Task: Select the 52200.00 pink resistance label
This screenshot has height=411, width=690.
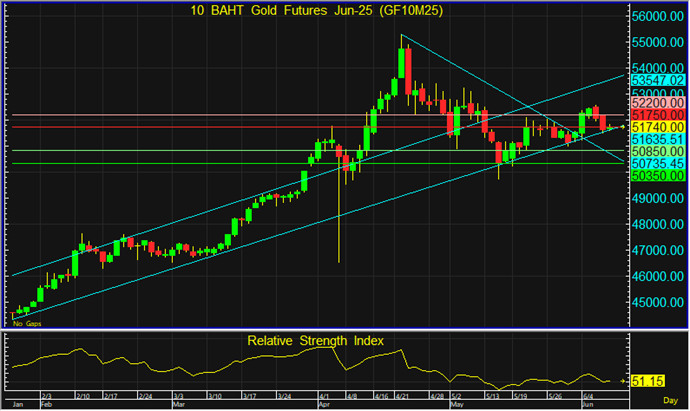Action: pyautogui.click(x=658, y=103)
